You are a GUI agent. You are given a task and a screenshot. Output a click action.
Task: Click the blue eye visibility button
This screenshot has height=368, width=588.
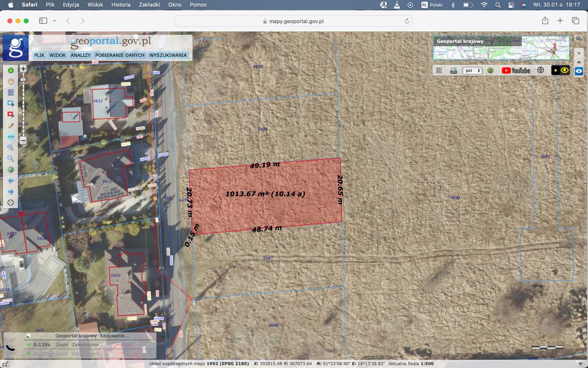tap(579, 72)
